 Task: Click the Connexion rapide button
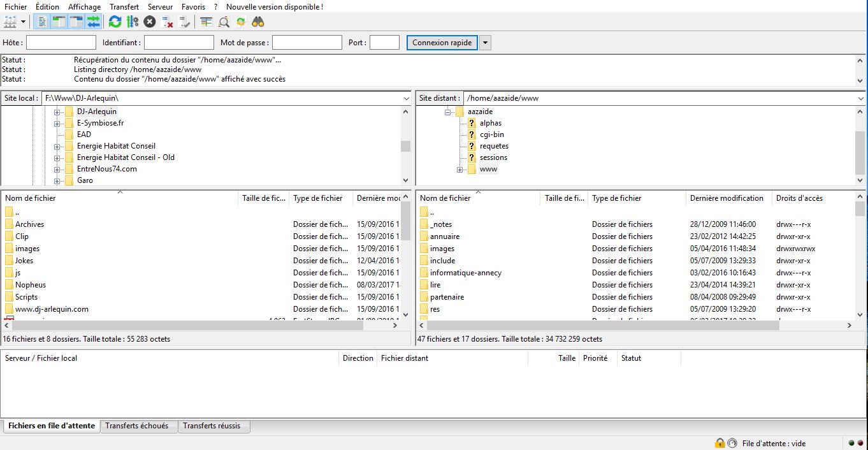click(x=442, y=43)
